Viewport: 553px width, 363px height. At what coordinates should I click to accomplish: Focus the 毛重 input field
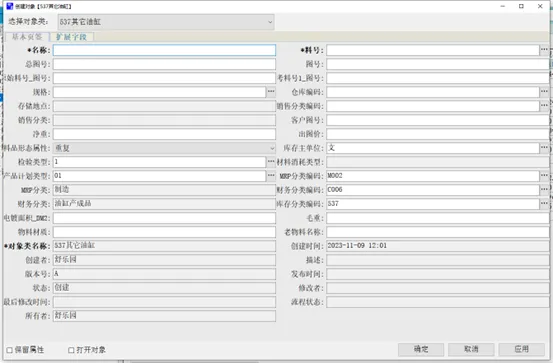pyautogui.click(x=438, y=218)
